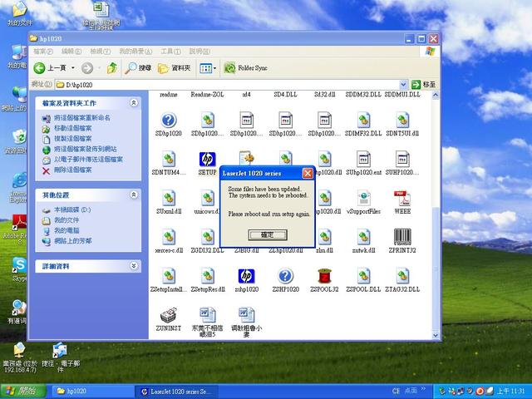Select the ZUNINST printer uninstall icon
The width and height of the screenshot is (532, 399).
[x=168, y=316]
